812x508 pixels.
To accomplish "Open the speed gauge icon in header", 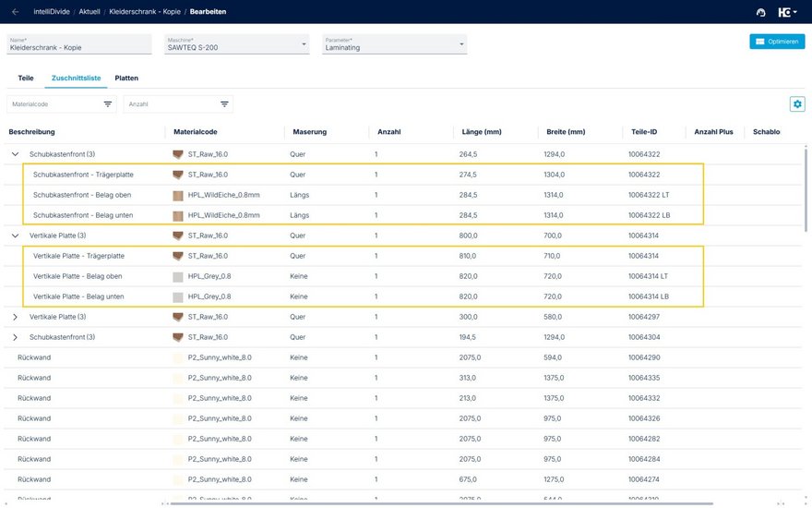I will click(760, 12).
